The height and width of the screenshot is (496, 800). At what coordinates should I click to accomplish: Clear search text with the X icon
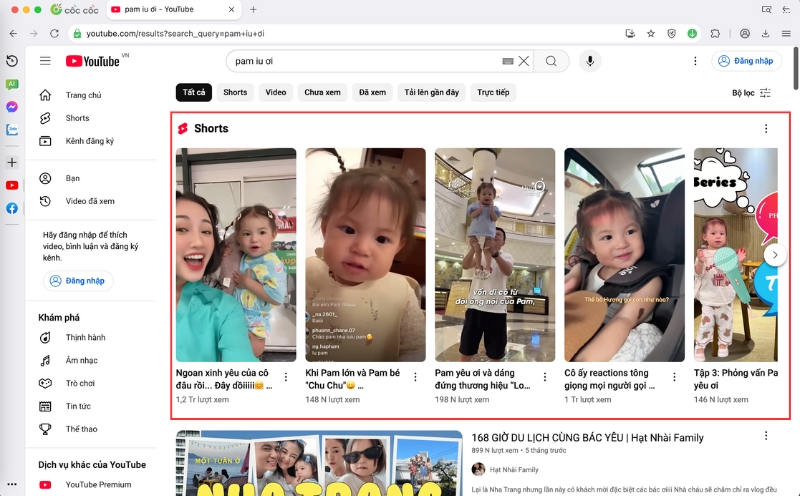pos(524,61)
